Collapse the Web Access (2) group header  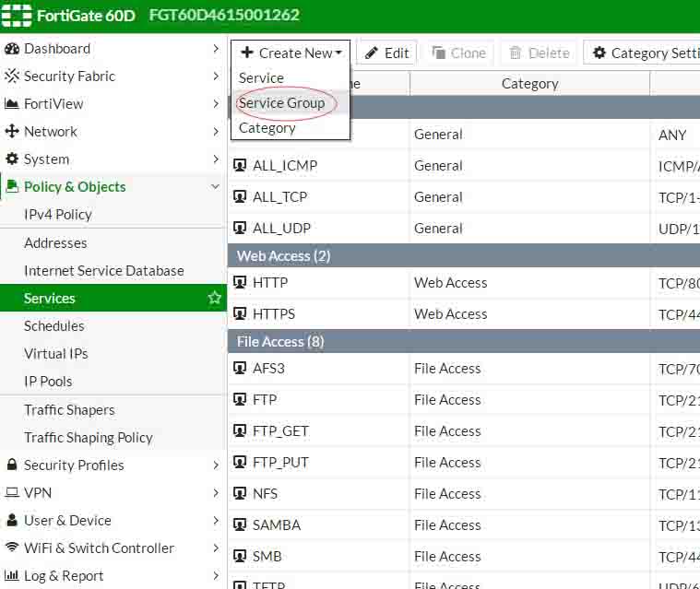coord(464,255)
